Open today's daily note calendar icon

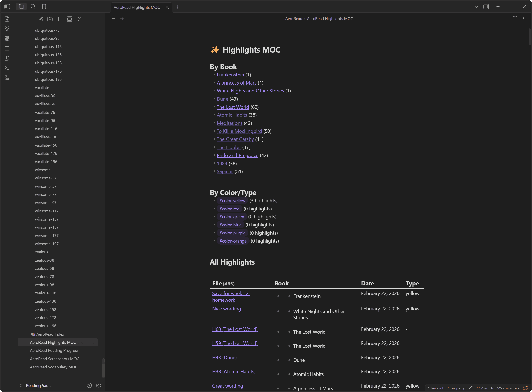(7, 48)
